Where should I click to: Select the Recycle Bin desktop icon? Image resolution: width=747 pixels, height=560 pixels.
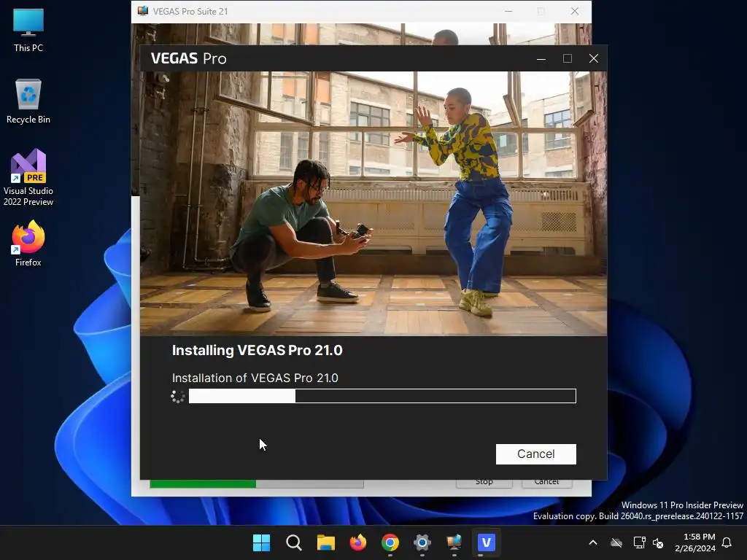(x=28, y=101)
